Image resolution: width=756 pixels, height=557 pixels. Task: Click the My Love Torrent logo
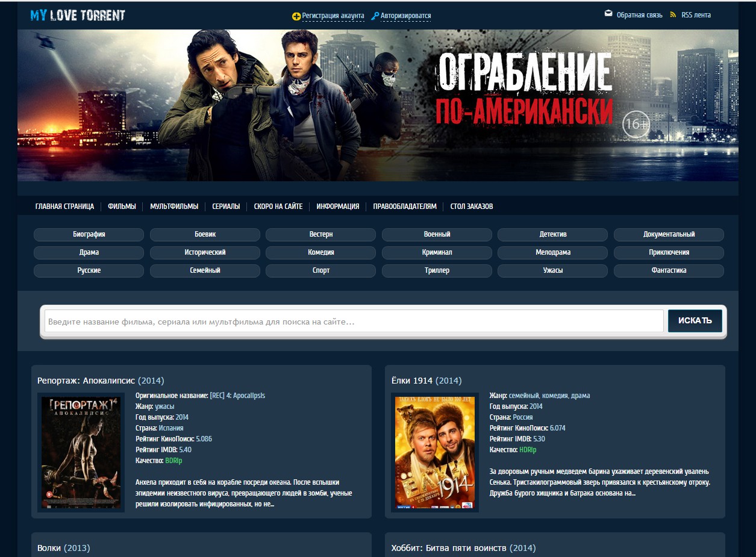click(78, 15)
